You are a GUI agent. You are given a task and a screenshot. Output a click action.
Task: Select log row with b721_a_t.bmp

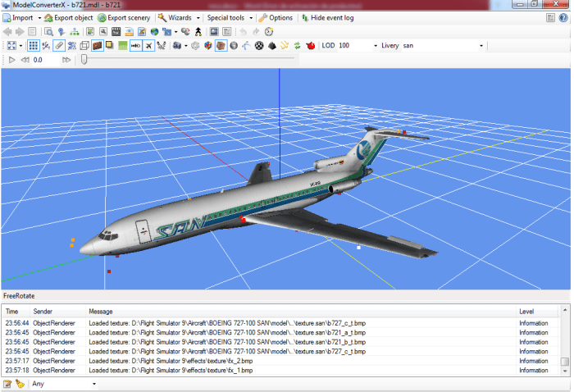tap(280, 333)
